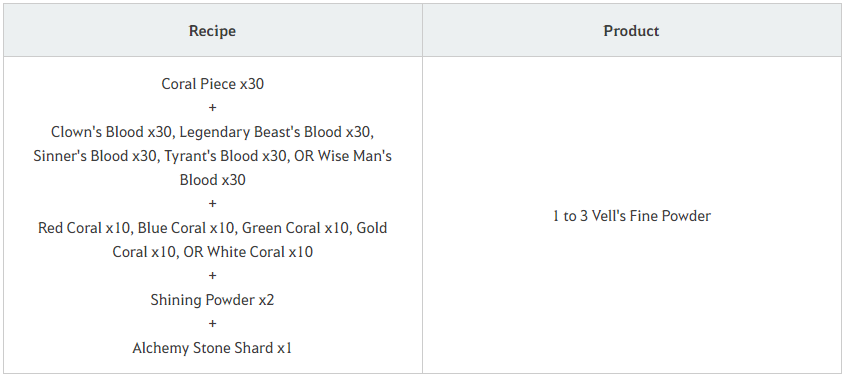Click plus sign above Shining Powder
This screenshot has height=378, width=846.
point(213,276)
